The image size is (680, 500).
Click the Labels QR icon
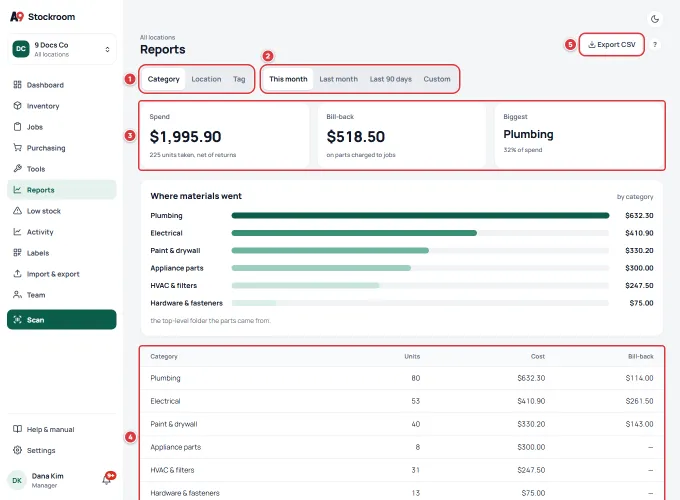click(x=17, y=252)
